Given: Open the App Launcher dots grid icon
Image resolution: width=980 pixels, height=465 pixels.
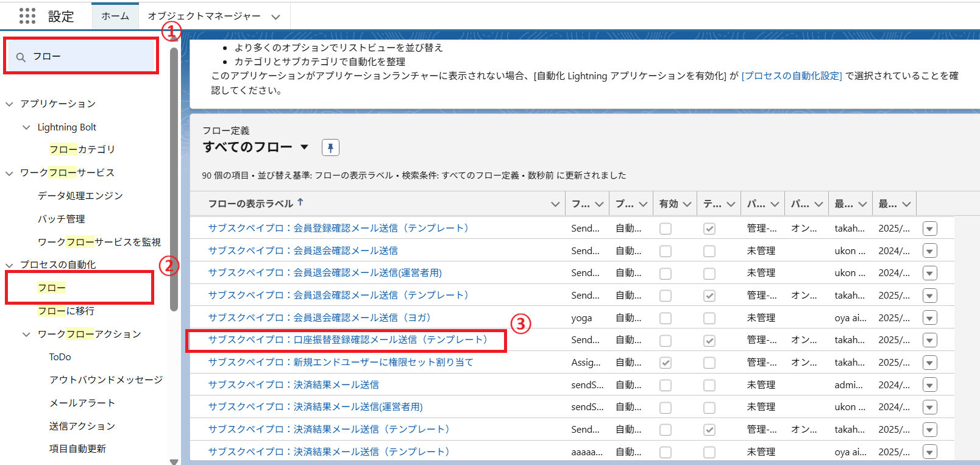Looking at the screenshot, I should coord(27,16).
